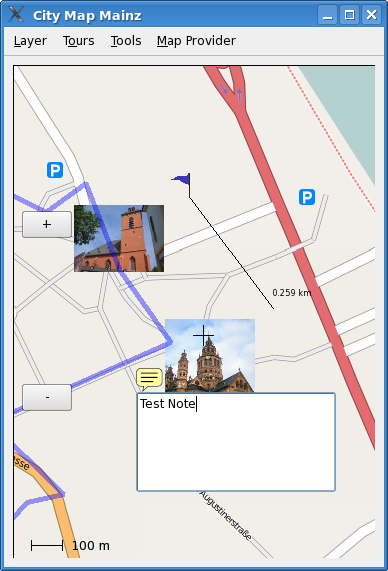Click the red brick church photo thumbnail

[119, 239]
